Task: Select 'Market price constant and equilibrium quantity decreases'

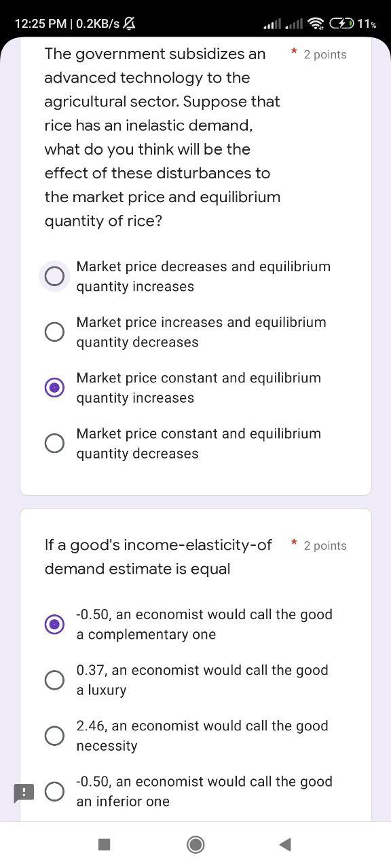Action: [x=54, y=443]
